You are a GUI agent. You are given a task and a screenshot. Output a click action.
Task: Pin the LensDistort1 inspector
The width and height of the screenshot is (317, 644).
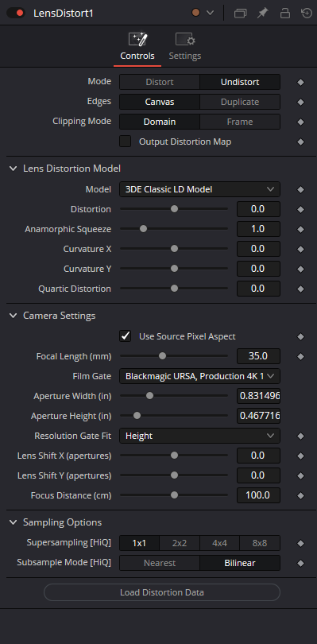pos(262,14)
